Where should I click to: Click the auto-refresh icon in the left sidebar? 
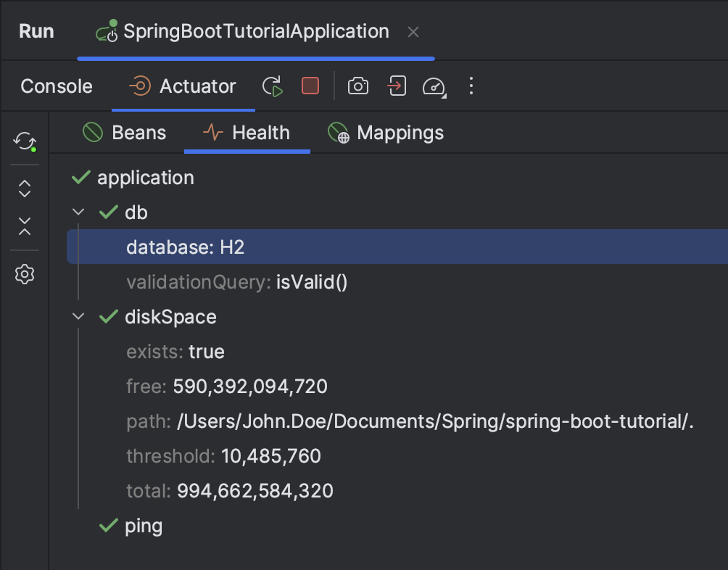pos(24,142)
